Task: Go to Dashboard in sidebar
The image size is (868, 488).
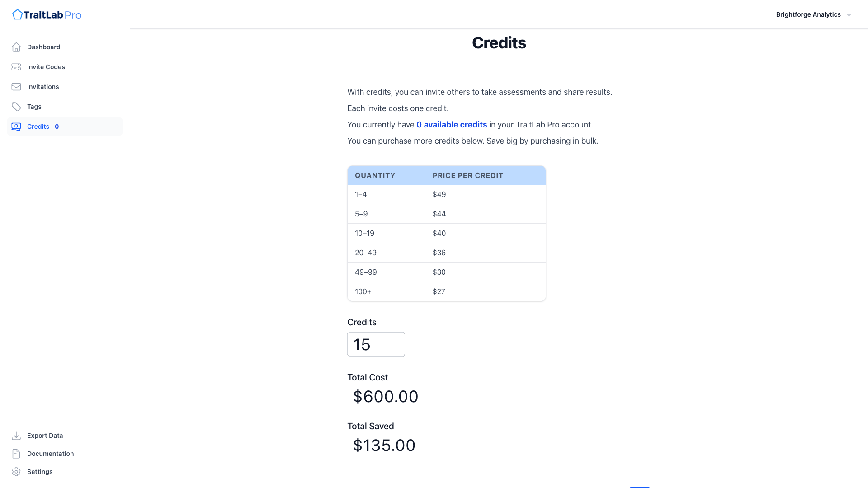Action: (x=43, y=47)
